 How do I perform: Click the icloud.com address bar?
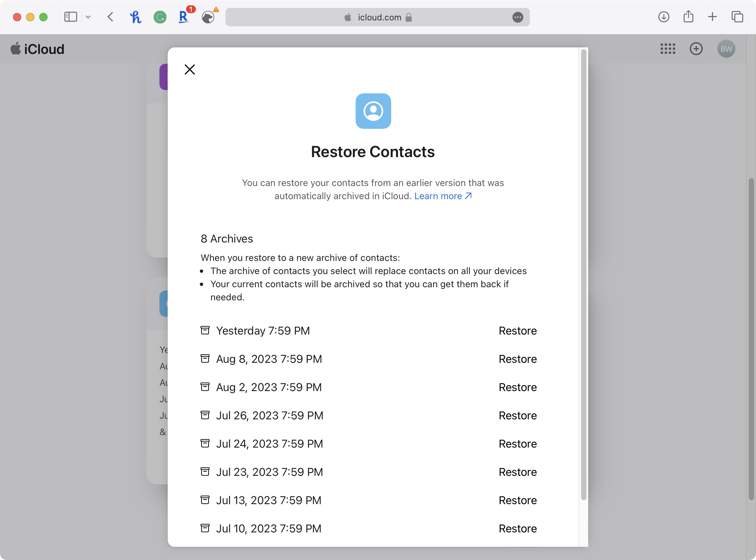377,17
